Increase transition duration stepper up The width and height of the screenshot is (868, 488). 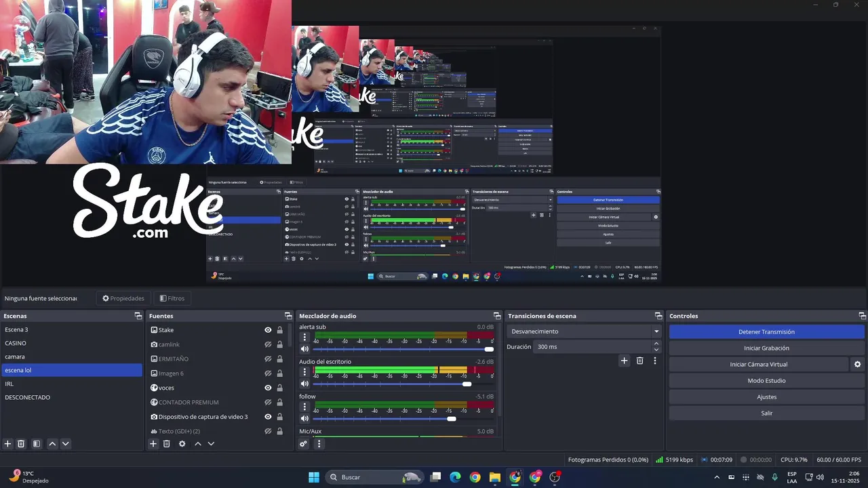click(656, 344)
